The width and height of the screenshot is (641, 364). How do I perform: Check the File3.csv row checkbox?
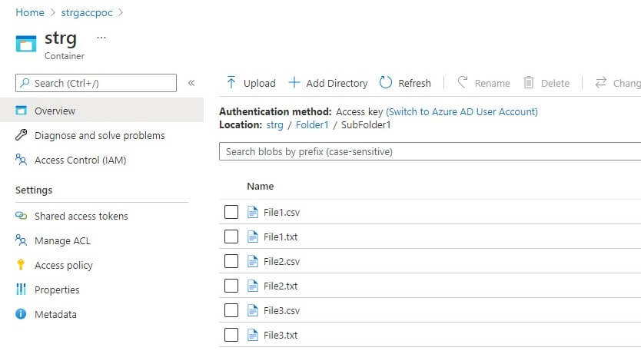pyautogui.click(x=231, y=310)
